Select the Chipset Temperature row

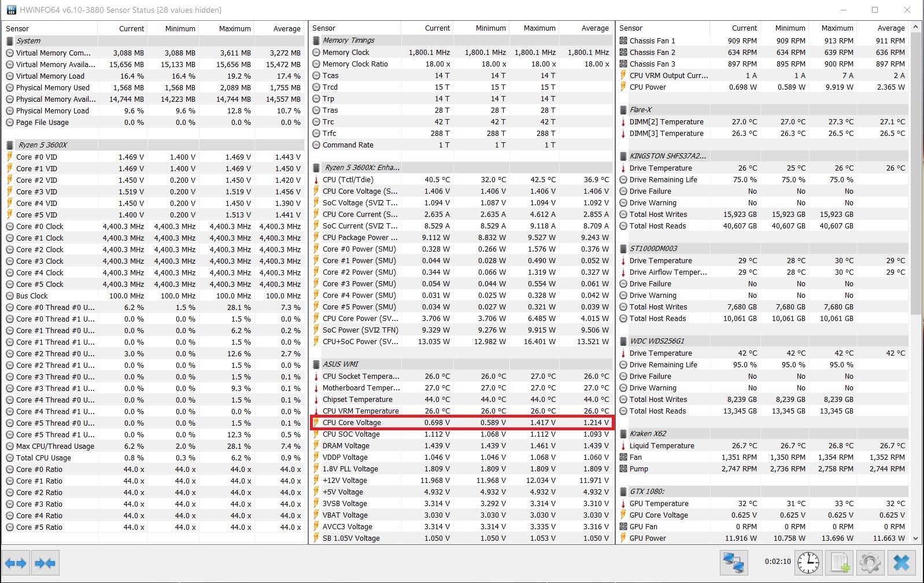(461, 400)
